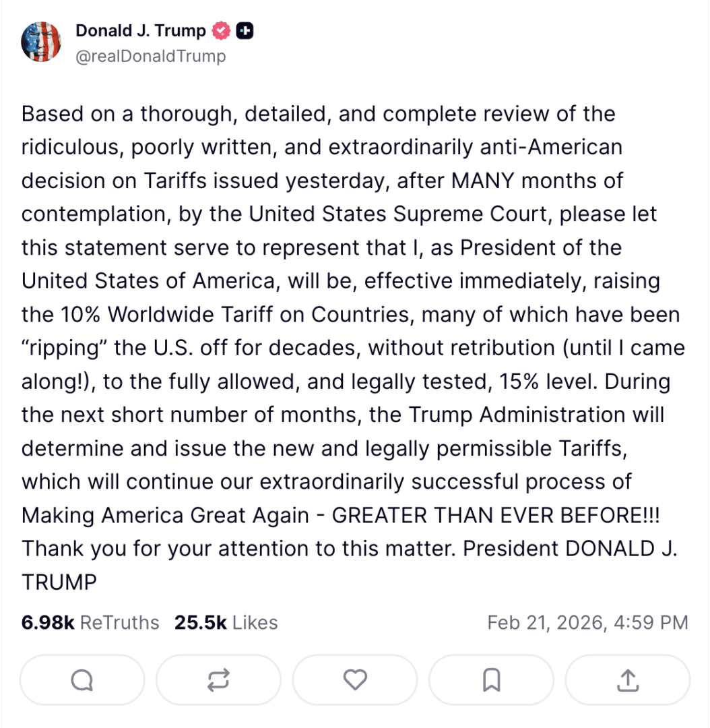
Task: Click the reply speech bubble icon
Action: 82,680
